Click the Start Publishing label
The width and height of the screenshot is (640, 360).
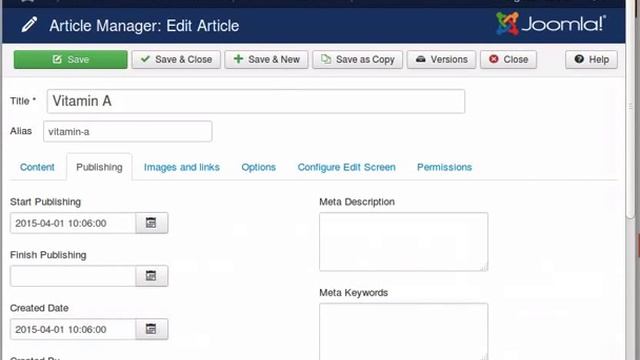tap(45, 202)
